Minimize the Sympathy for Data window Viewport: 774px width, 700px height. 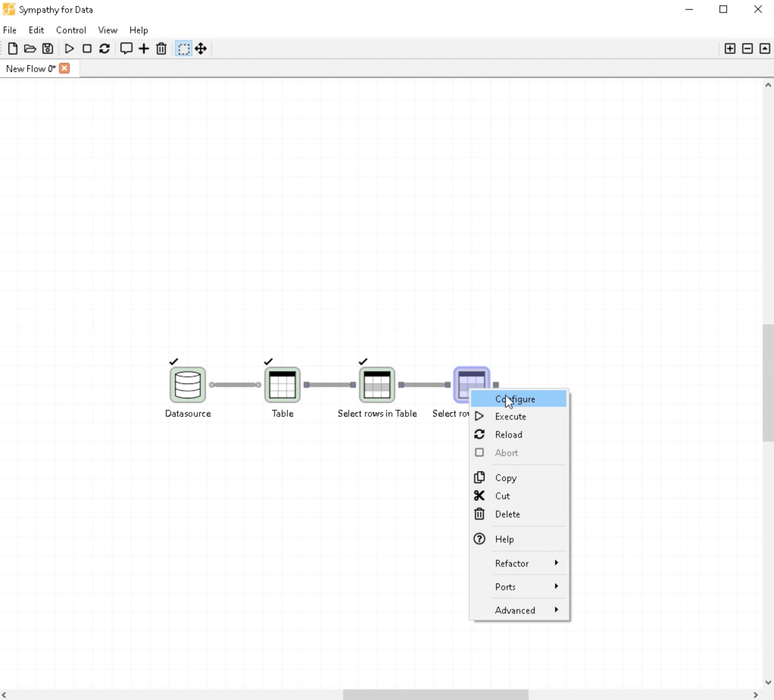click(689, 9)
